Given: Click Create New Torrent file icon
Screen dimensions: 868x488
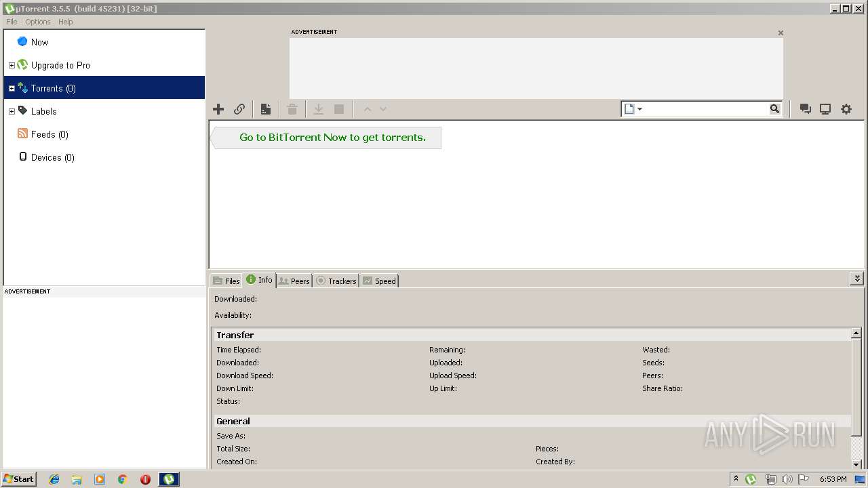Looking at the screenshot, I should click(266, 109).
